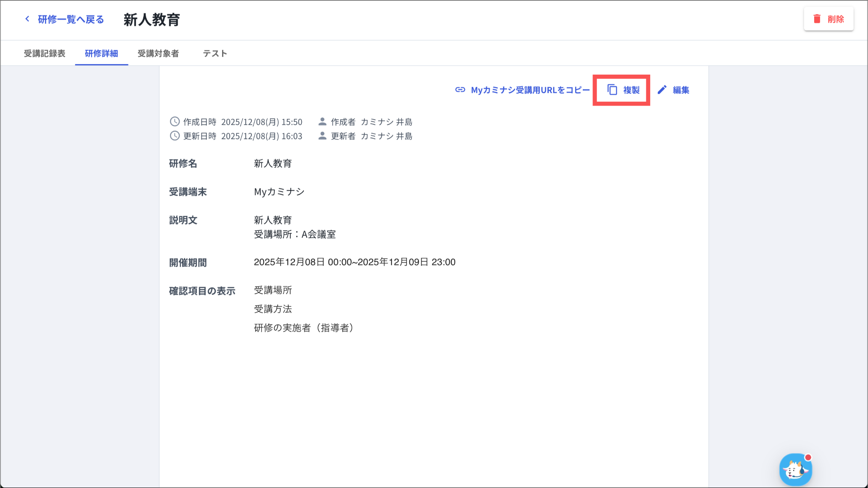Copy the Myカミナシ受講用URL link

[530, 90]
